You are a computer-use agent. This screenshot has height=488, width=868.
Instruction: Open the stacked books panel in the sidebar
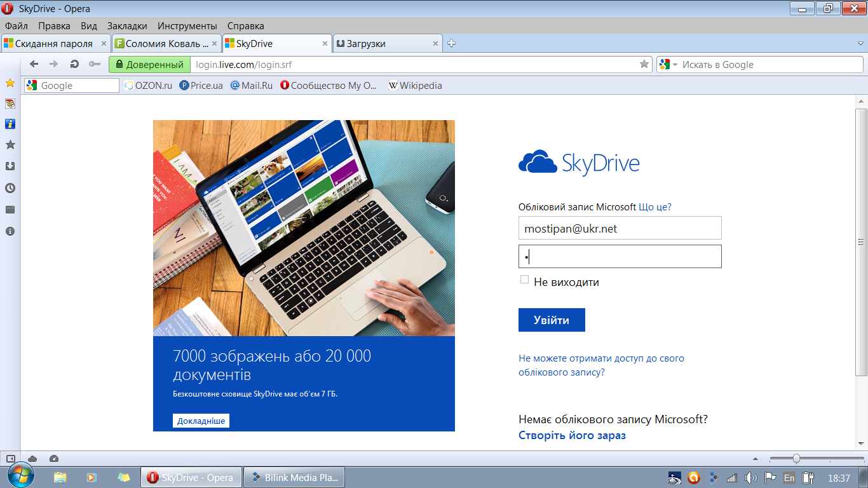pos(10,104)
